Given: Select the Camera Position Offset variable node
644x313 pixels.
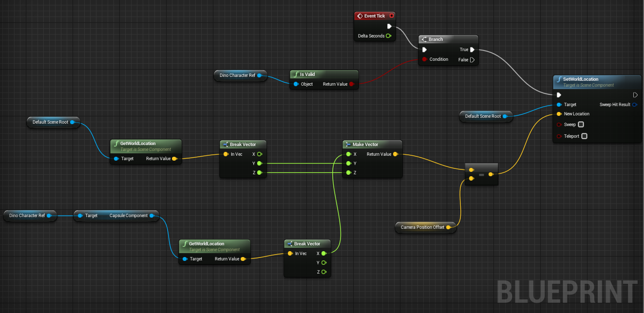Looking at the screenshot, I should coord(425,227).
